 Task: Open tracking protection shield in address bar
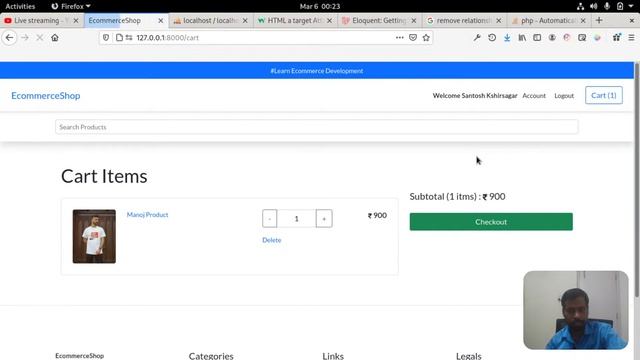pyautogui.click(x=106, y=38)
